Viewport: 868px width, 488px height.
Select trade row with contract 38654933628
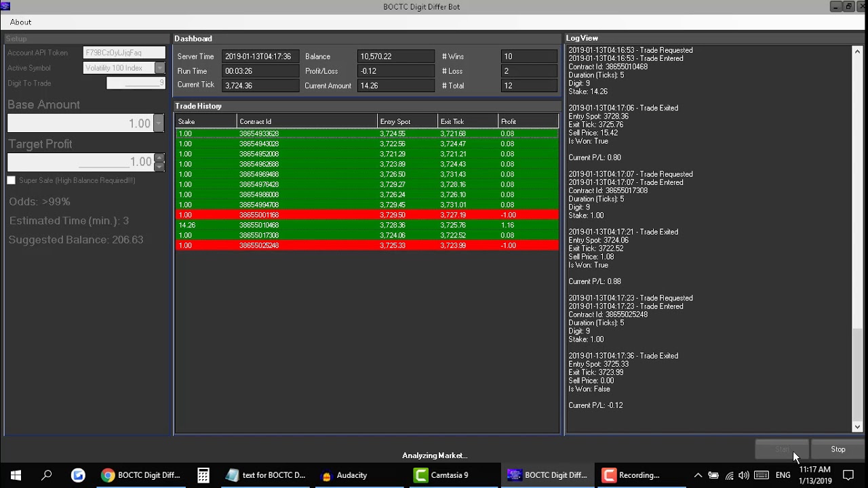(x=367, y=134)
